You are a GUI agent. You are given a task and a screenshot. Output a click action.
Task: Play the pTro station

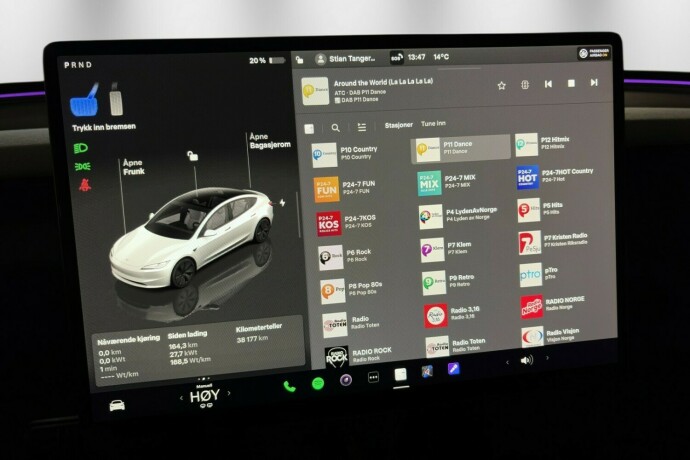pyautogui.click(x=540, y=274)
